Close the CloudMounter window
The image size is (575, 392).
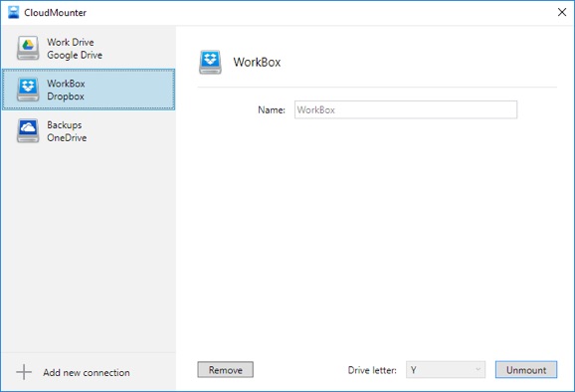tap(562, 12)
